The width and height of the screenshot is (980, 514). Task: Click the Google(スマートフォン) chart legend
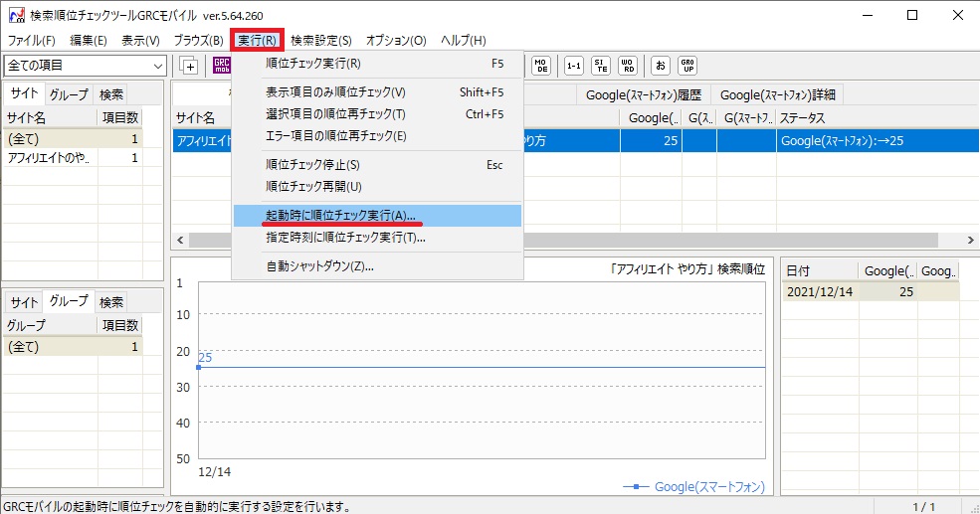(x=694, y=486)
